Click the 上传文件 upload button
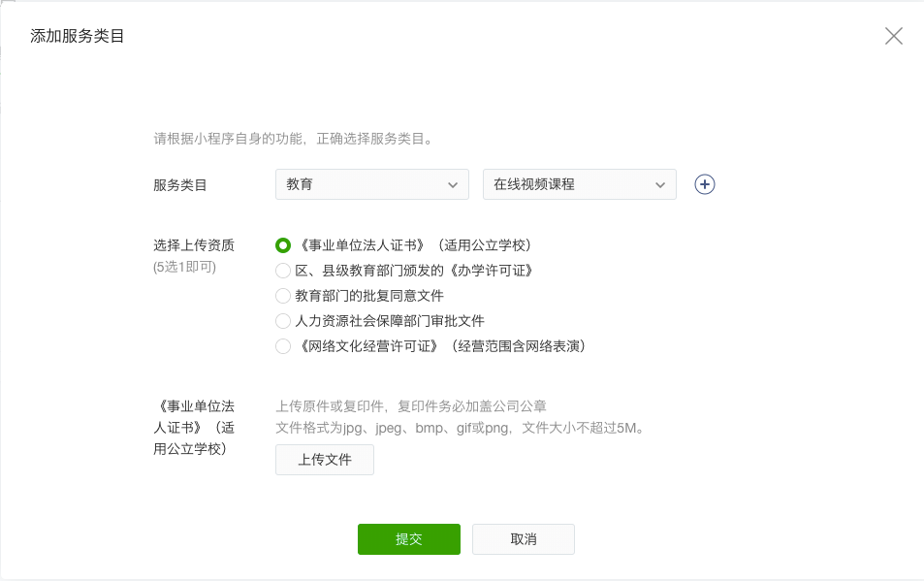The height and width of the screenshot is (581, 924). [x=325, y=460]
